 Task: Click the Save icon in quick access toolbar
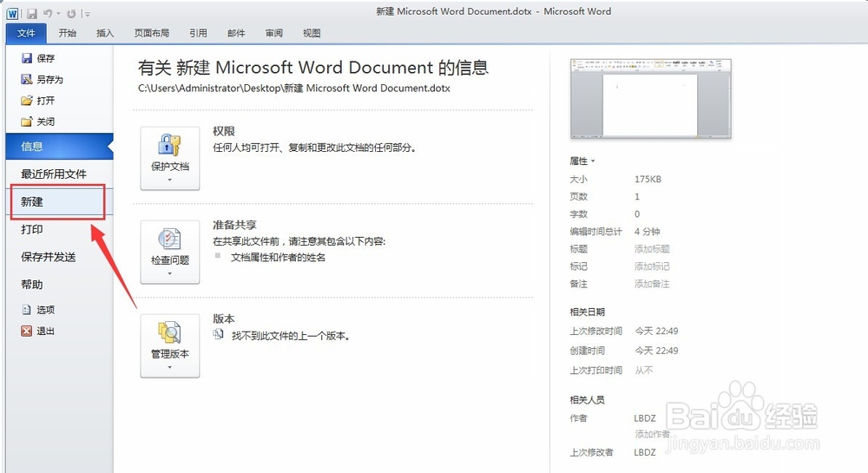click(32, 14)
